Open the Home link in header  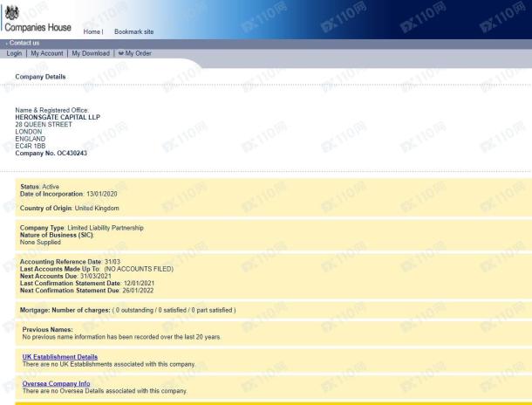click(x=92, y=31)
